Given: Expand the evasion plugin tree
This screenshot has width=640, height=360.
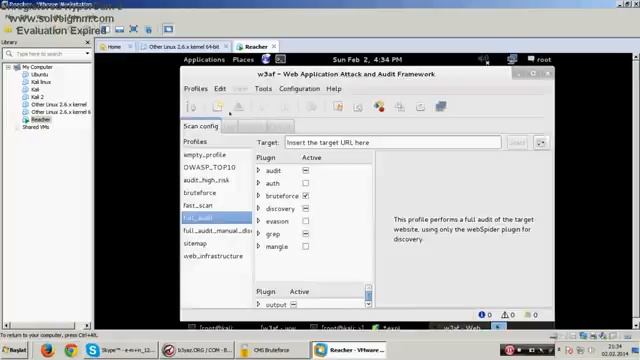Looking at the screenshot, I should pyautogui.click(x=259, y=221).
